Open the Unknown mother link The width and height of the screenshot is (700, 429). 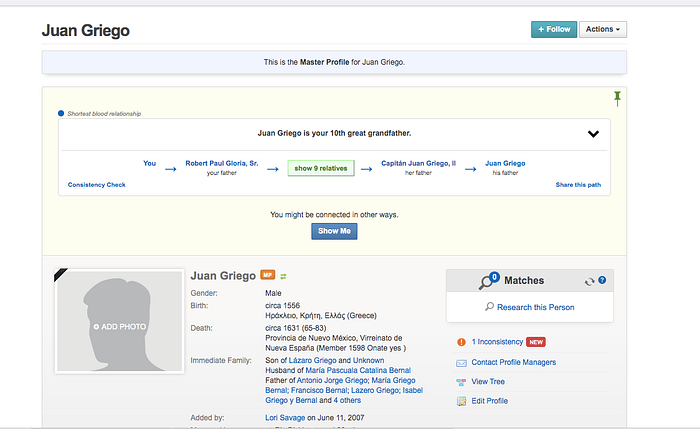pos(368,360)
